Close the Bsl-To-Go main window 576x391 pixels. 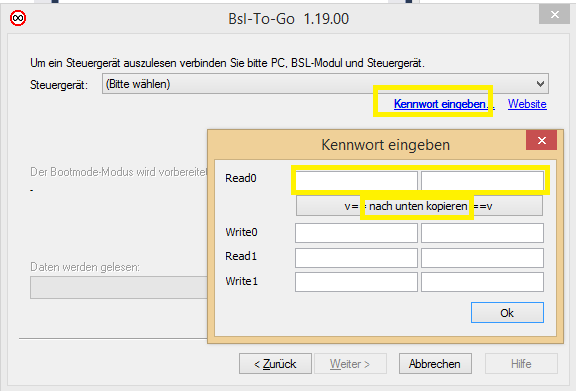[x=554, y=15]
